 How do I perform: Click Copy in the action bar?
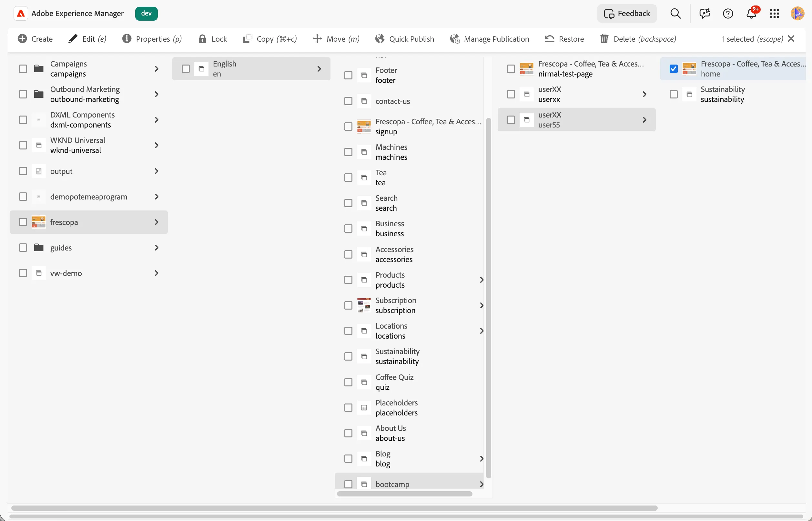269,39
